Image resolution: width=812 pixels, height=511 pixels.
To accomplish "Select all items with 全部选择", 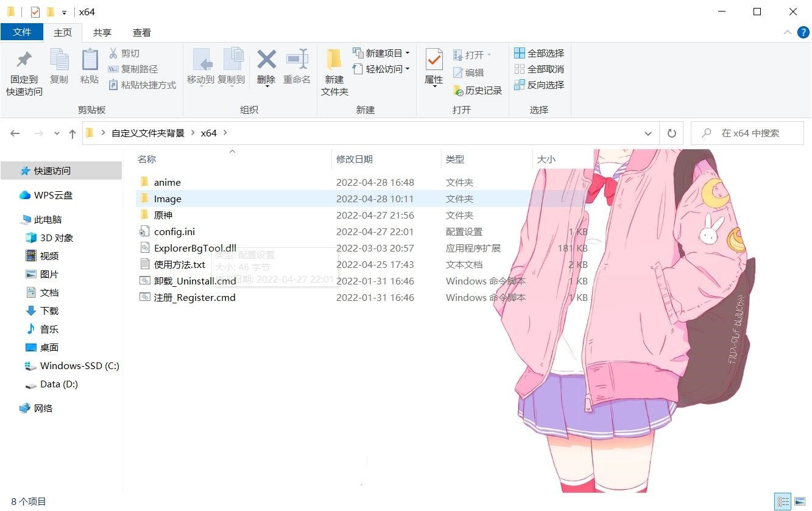I will click(539, 54).
